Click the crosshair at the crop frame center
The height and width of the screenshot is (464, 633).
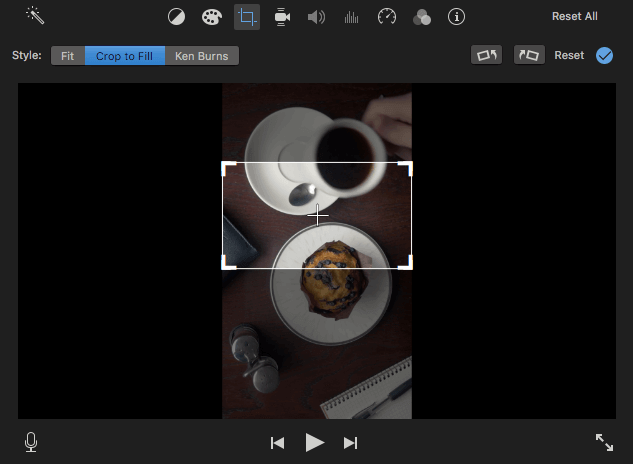[318, 215]
